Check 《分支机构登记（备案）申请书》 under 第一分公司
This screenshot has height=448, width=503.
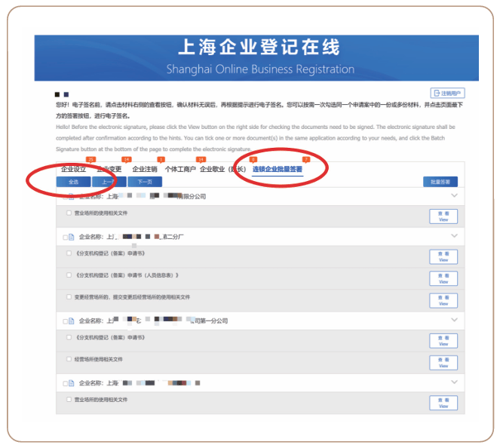(x=69, y=337)
